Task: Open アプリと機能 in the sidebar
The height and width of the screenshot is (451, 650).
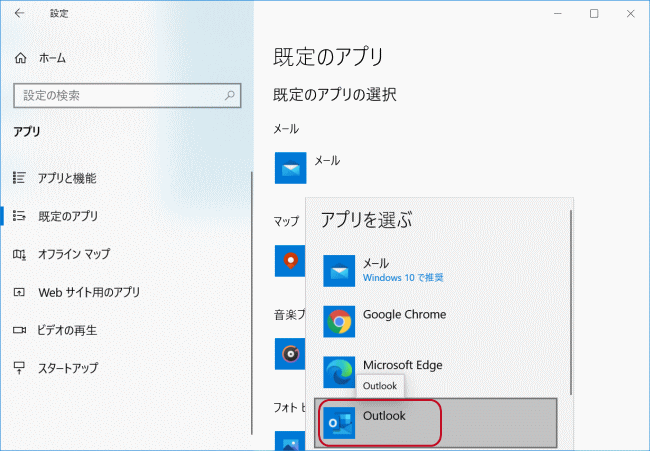Action: (55, 178)
